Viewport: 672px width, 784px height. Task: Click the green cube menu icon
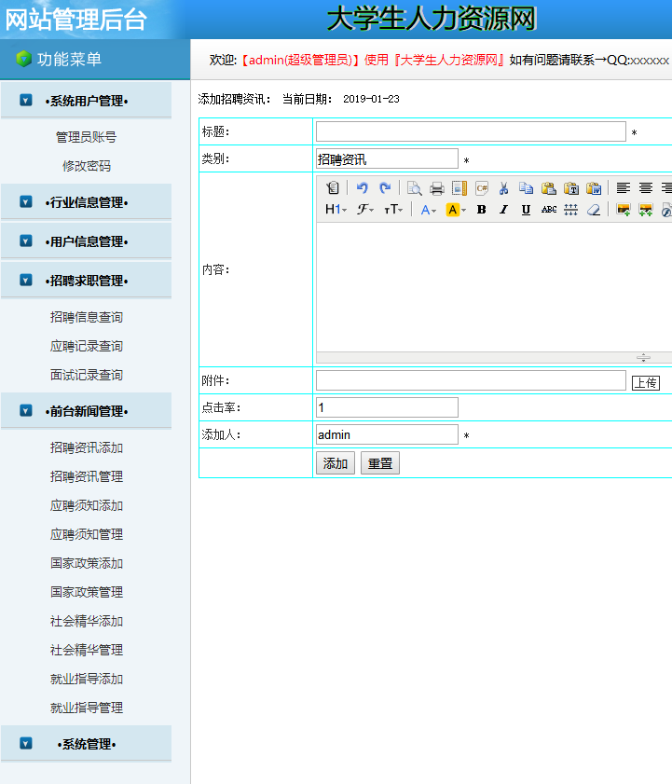(23, 59)
